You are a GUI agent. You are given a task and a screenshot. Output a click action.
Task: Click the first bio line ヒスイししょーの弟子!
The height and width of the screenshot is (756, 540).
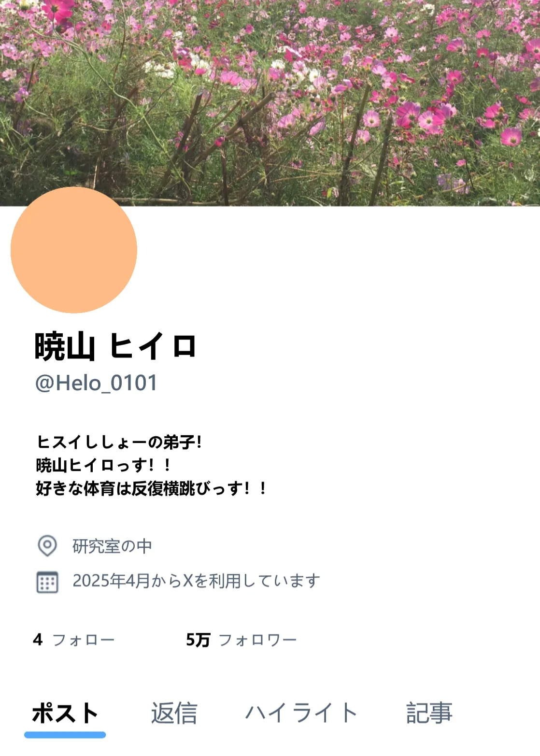119,442
